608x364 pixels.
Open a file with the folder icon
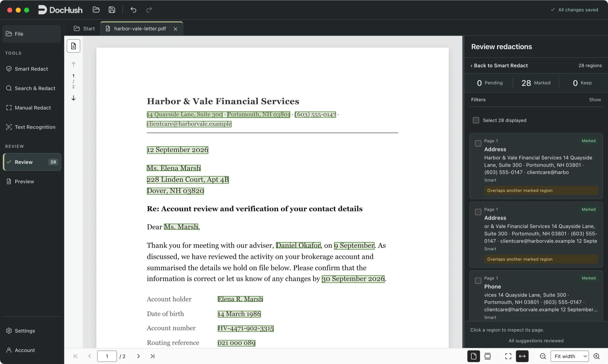(x=96, y=10)
